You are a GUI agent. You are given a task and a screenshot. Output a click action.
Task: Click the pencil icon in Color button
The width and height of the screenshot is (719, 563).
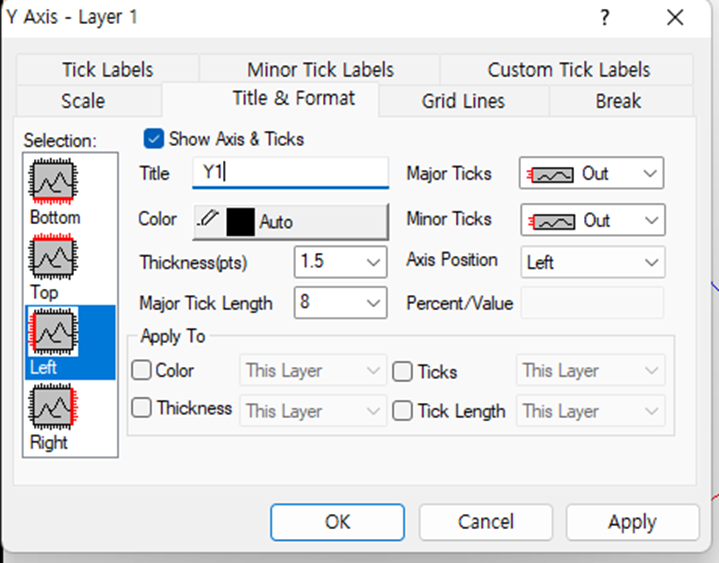point(208,218)
